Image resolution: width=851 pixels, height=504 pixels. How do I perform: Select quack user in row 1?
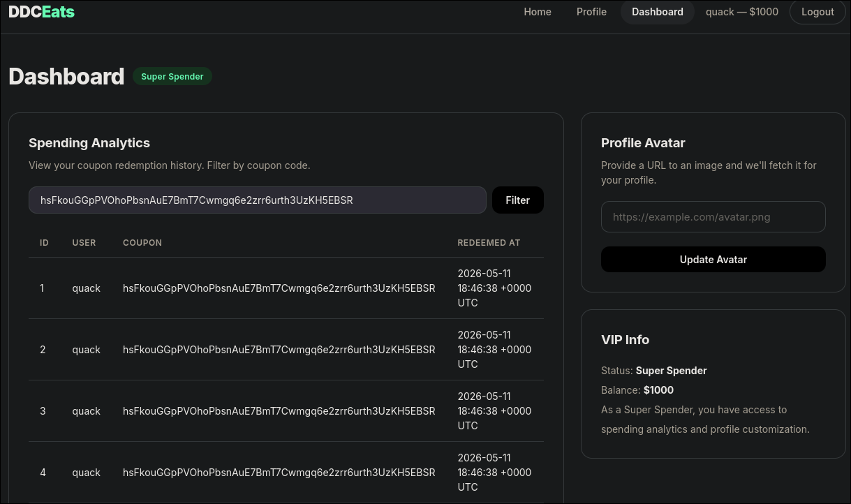pos(87,288)
